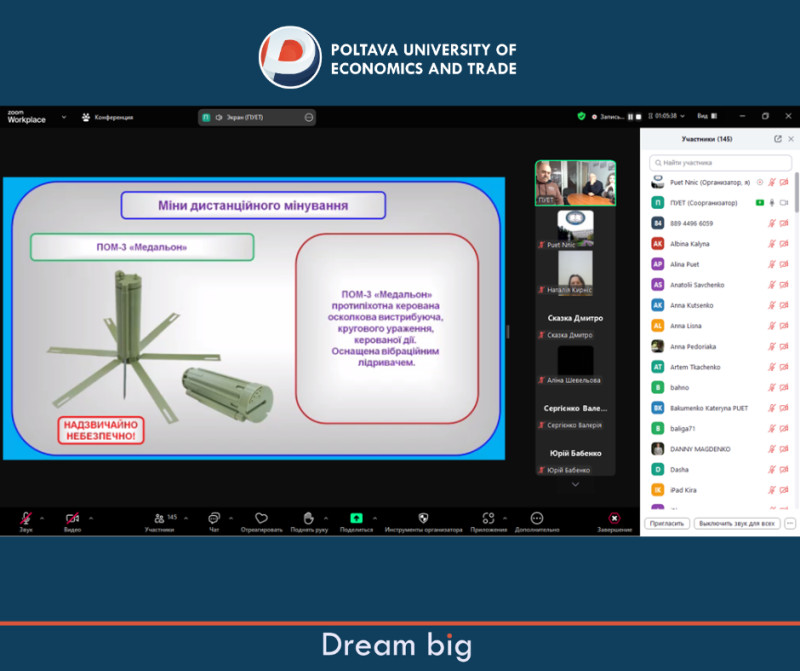Click the React heart icon
The image size is (800, 671).
tap(261, 518)
